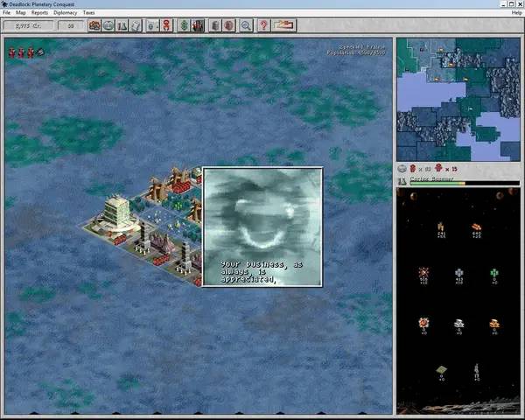This screenshot has width=525, height=420.
Task: Click the flask icon beside research bar
Action: point(402,181)
